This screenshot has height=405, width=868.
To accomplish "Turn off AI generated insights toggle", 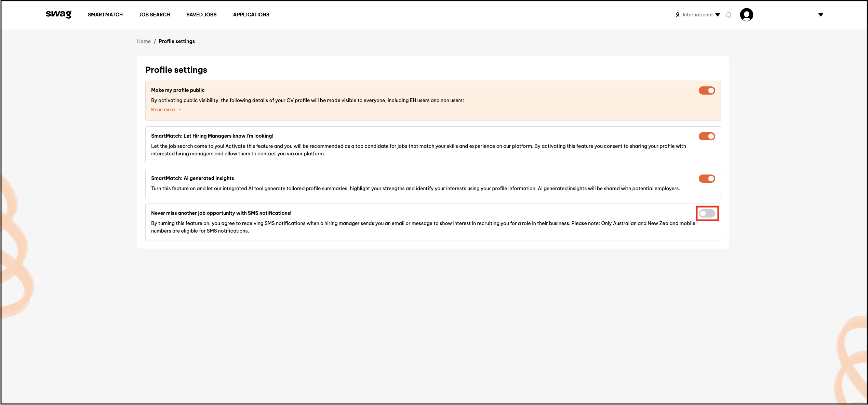I will (707, 179).
